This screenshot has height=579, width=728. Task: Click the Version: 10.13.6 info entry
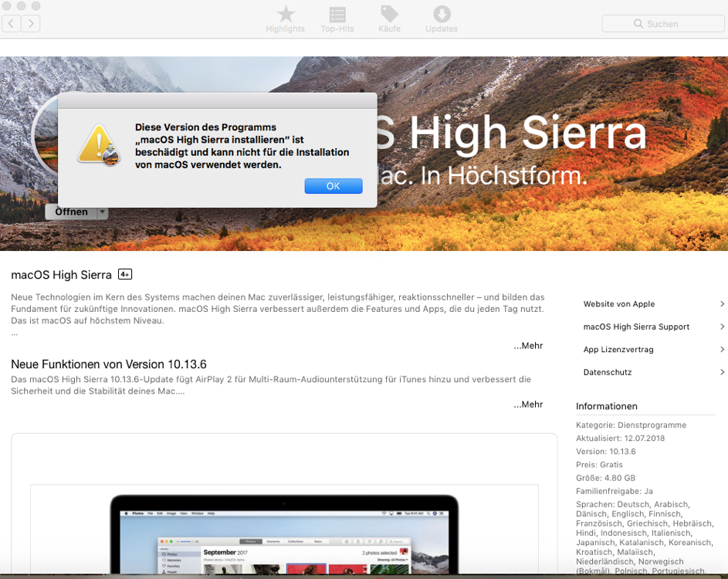pos(606,452)
